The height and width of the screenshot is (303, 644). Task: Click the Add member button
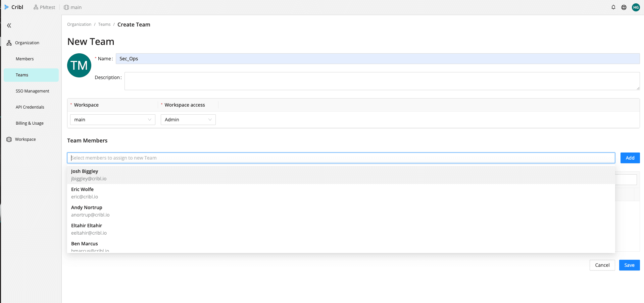coord(630,158)
